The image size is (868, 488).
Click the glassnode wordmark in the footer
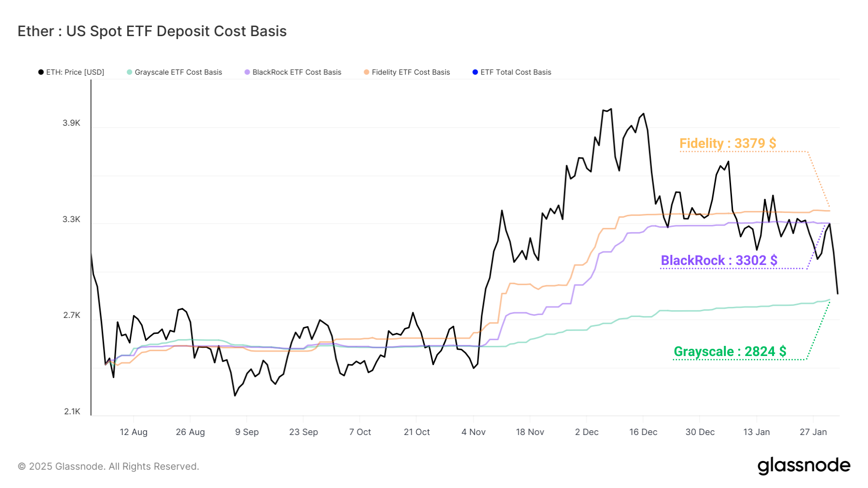803,466
